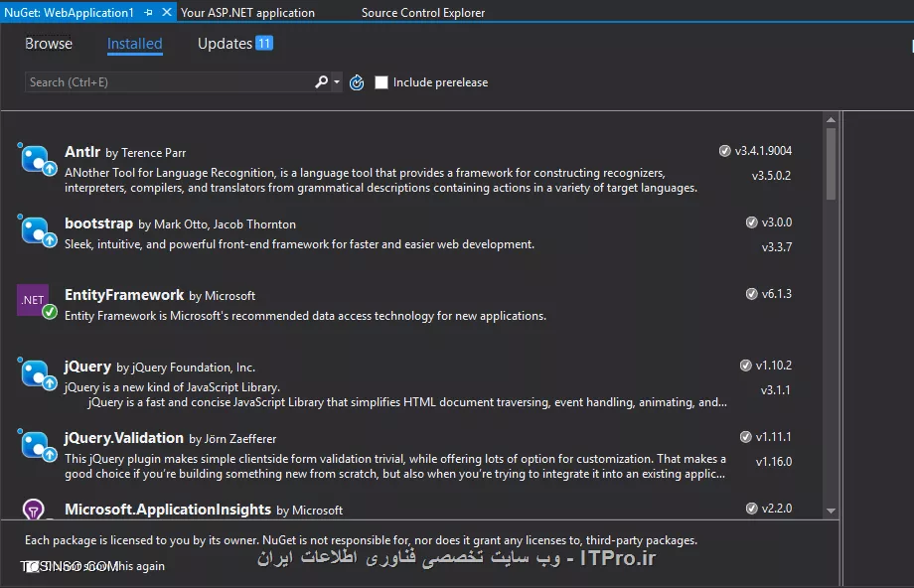Select the bootstrap package title
This screenshot has width=914, height=588.
pos(98,223)
